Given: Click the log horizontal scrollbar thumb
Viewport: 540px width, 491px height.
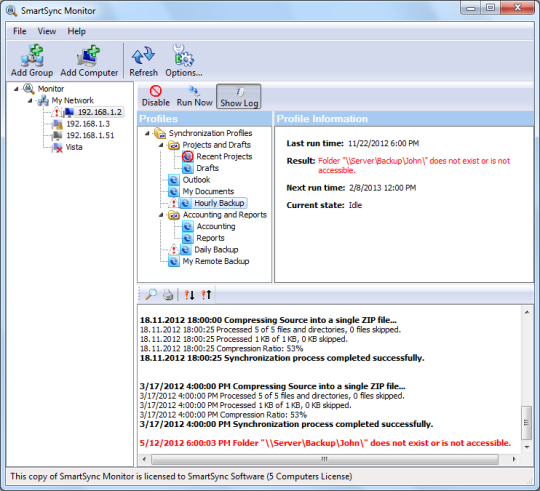Looking at the screenshot, I should 324,459.
